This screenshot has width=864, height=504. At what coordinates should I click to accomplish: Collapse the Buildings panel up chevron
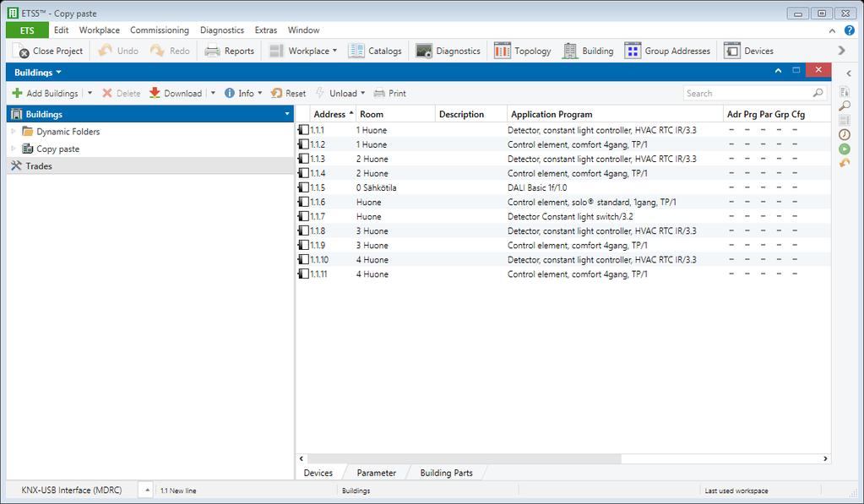click(778, 71)
